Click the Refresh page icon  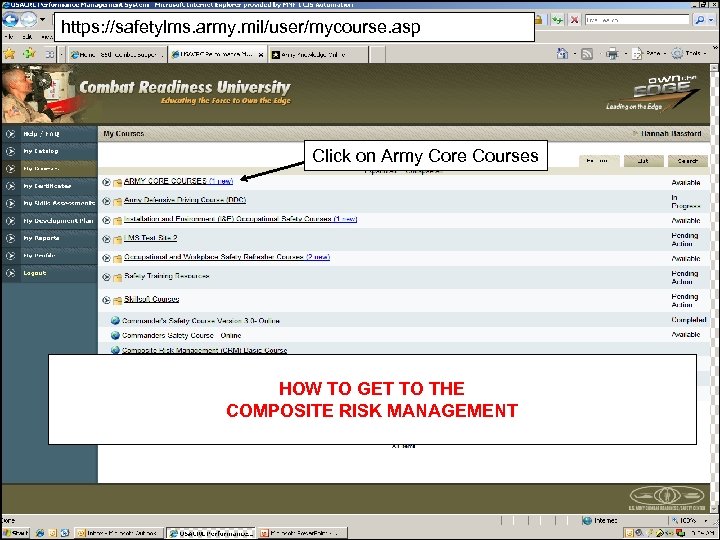point(557,20)
